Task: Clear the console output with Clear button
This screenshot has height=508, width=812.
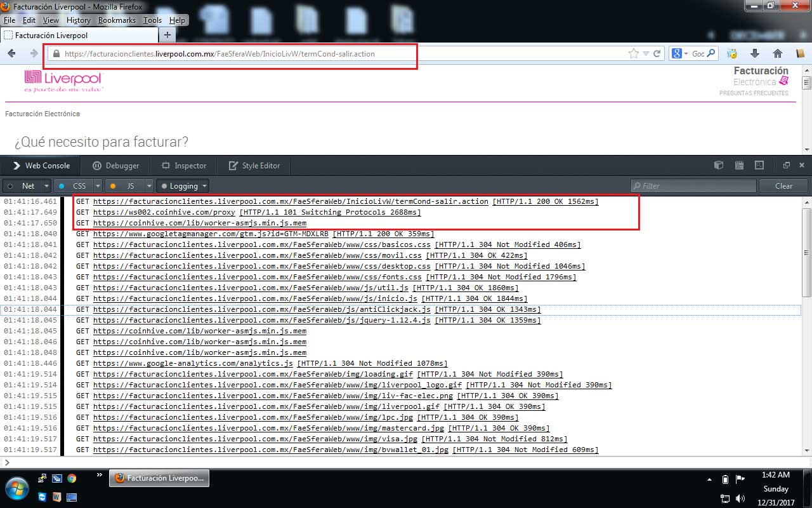Action: tap(784, 186)
